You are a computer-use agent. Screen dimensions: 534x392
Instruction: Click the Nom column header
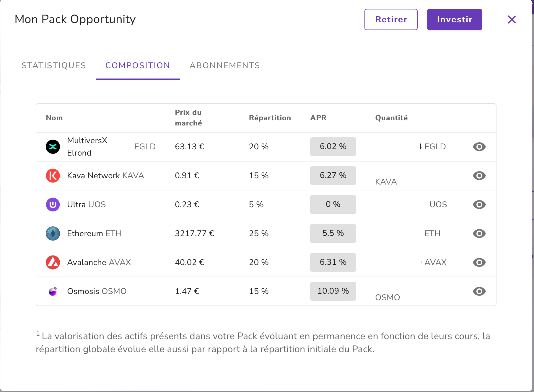tap(54, 118)
